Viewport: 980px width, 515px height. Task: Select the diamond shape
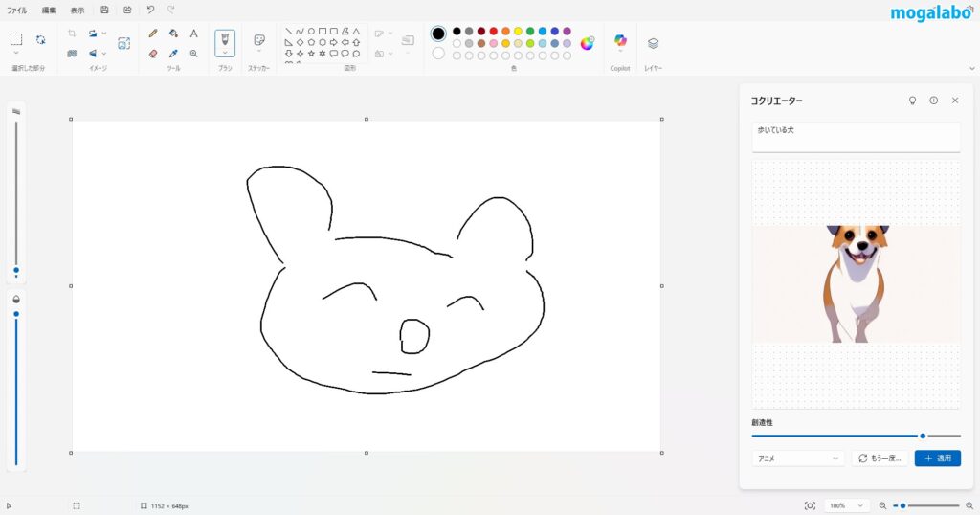pyautogui.click(x=300, y=42)
